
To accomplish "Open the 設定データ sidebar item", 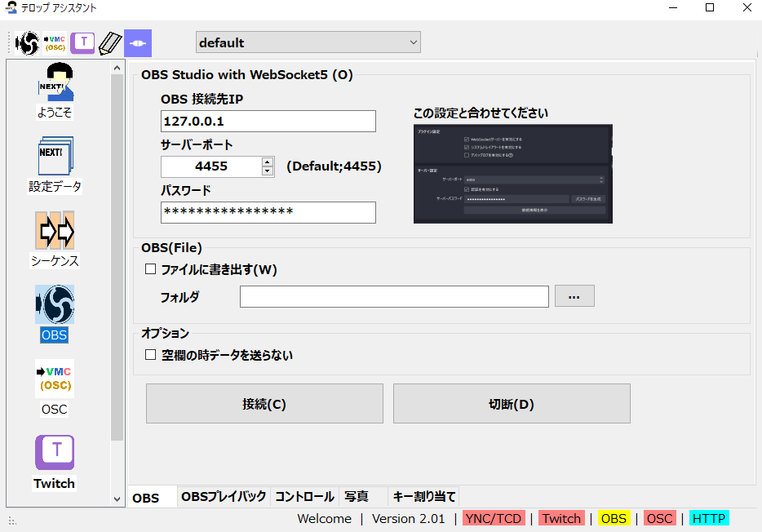I will pyautogui.click(x=55, y=165).
